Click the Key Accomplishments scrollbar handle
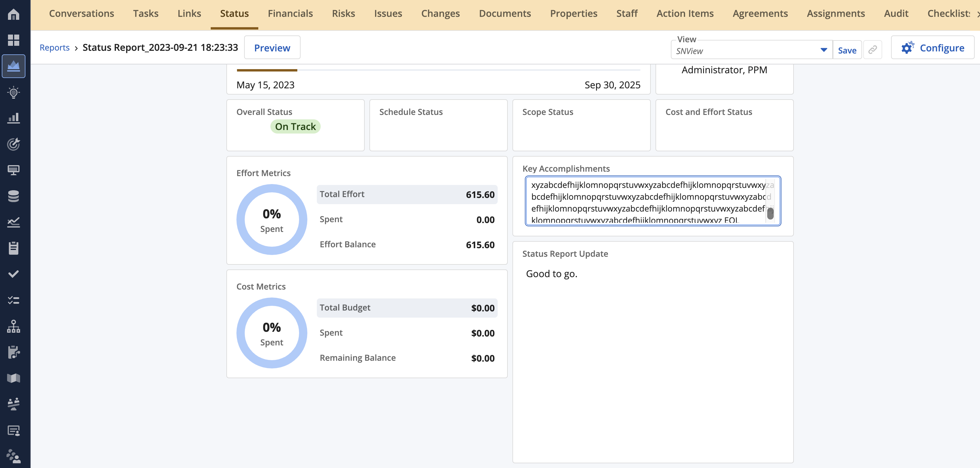This screenshot has height=468, width=980. [x=770, y=213]
